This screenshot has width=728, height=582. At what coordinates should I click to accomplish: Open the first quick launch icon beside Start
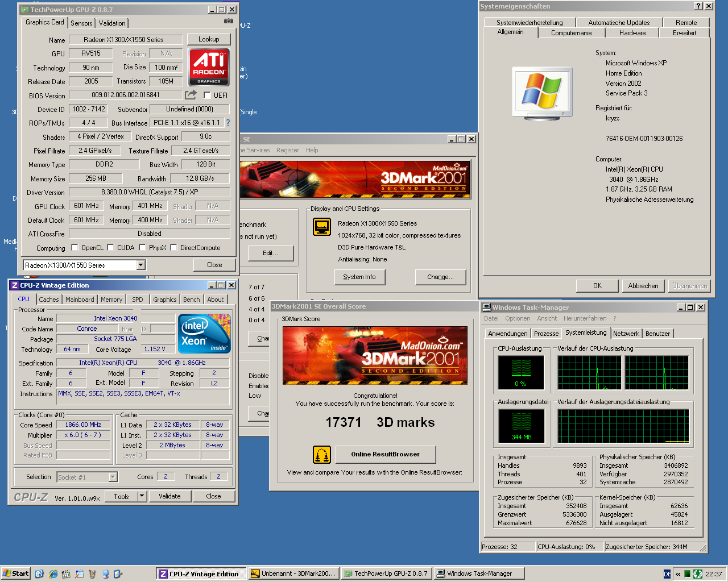click(x=39, y=574)
